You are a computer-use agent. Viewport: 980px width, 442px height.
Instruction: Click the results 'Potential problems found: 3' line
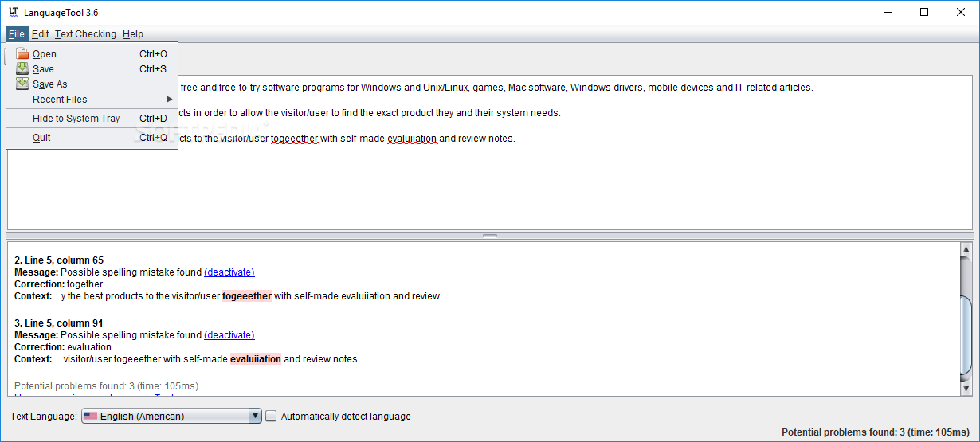106,386
